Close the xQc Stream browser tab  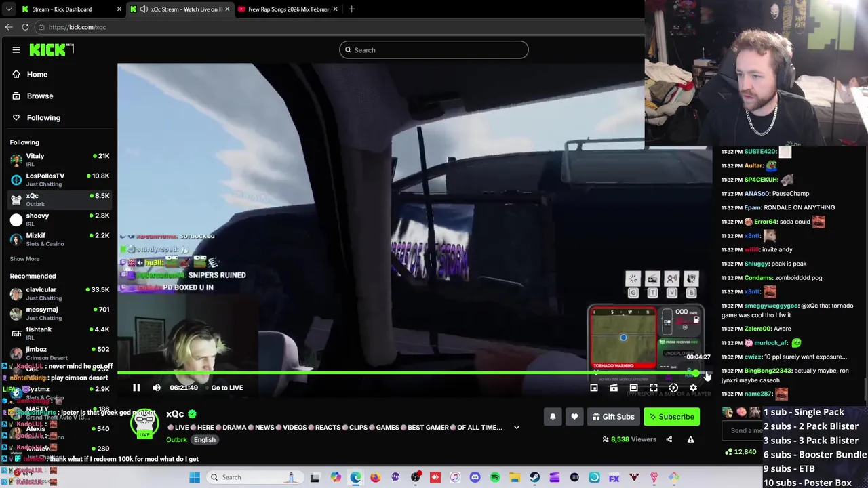click(227, 9)
